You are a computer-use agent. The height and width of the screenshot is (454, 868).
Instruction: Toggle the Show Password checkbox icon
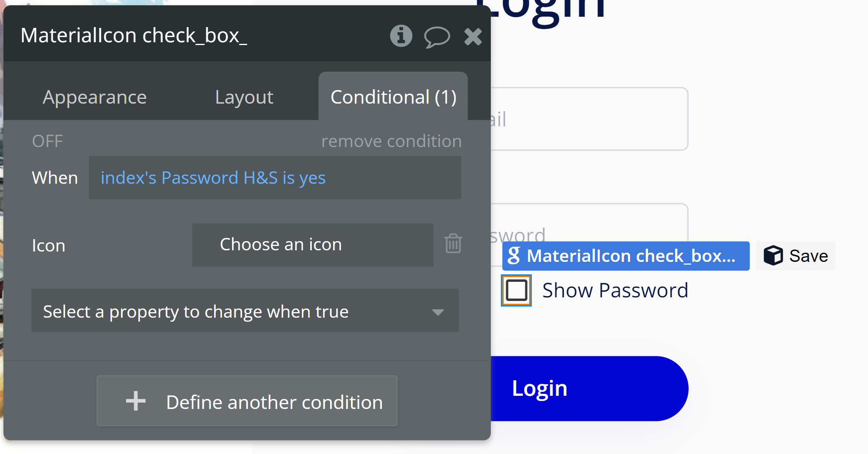click(x=516, y=290)
